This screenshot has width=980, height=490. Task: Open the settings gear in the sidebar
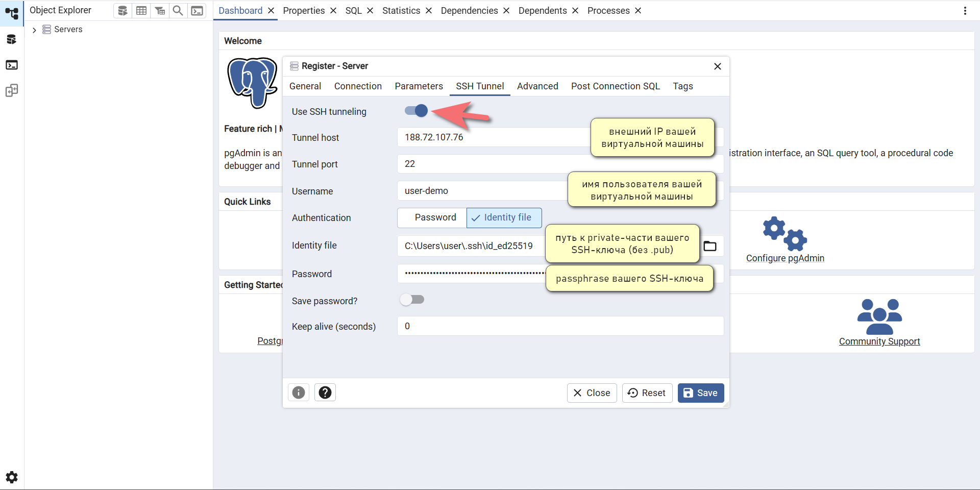(12, 477)
